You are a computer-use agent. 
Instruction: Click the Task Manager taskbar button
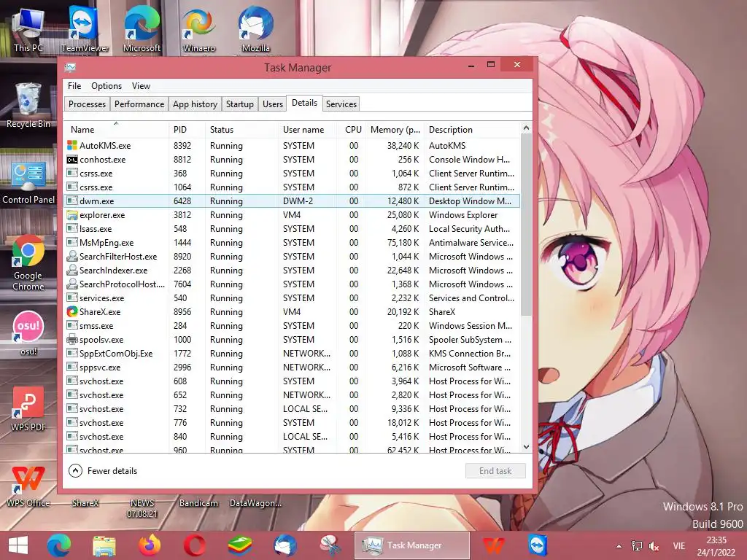point(412,545)
